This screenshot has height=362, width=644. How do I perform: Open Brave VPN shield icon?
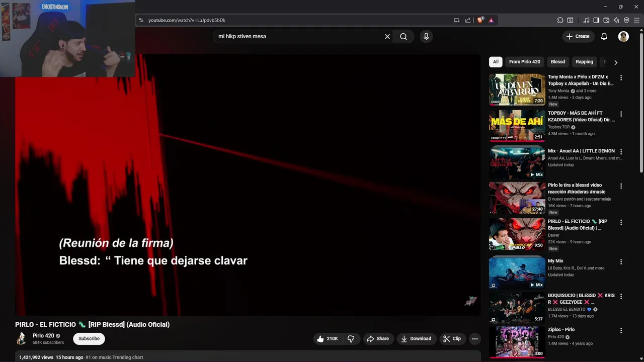626,20
